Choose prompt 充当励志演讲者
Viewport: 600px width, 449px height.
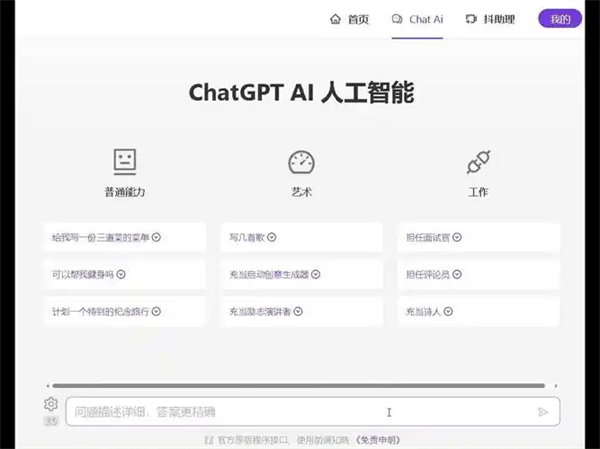(302, 312)
